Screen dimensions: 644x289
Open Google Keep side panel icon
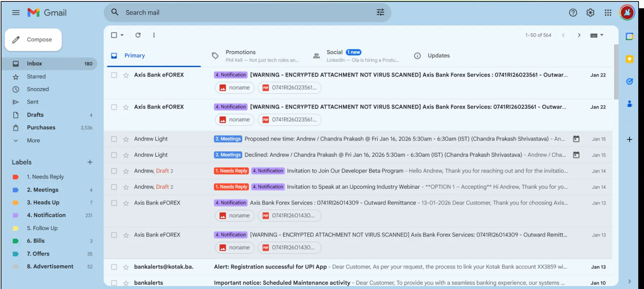(630, 59)
